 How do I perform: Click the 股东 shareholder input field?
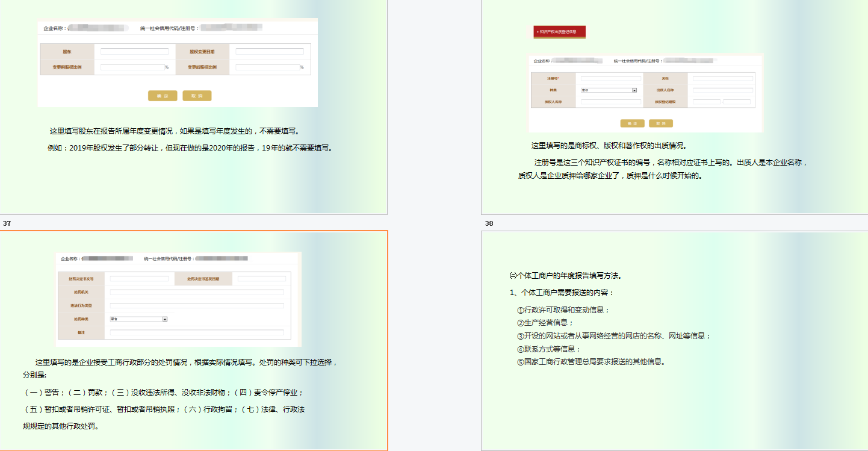point(135,51)
